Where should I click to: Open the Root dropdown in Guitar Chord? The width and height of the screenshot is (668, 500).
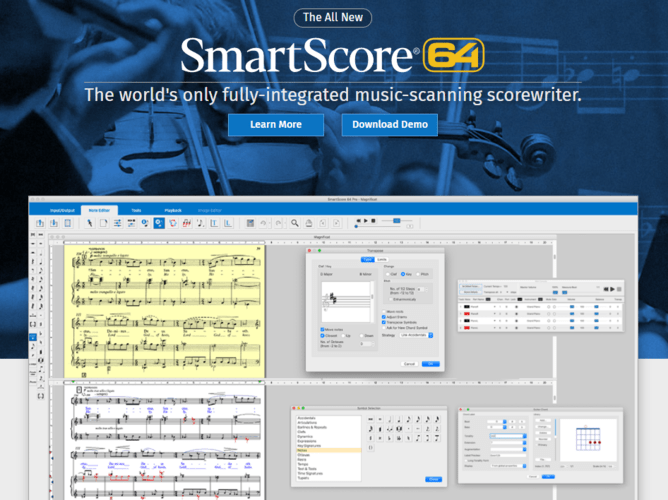(497, 422)
